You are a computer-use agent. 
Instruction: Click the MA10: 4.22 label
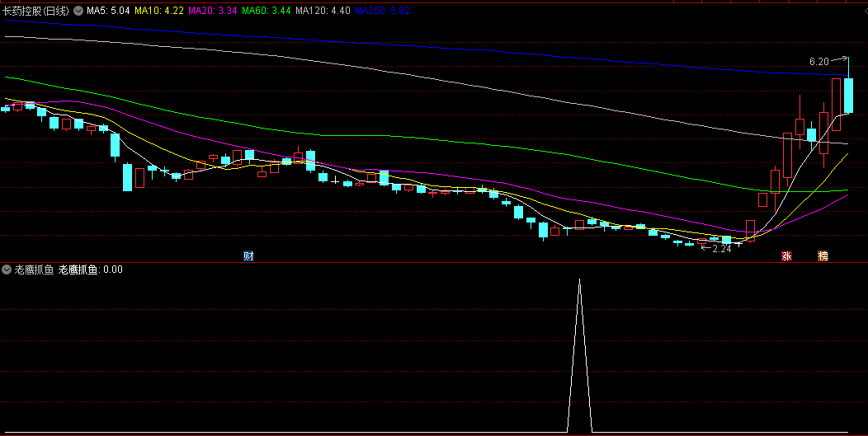pyautogui.click(x=159, y=11)
